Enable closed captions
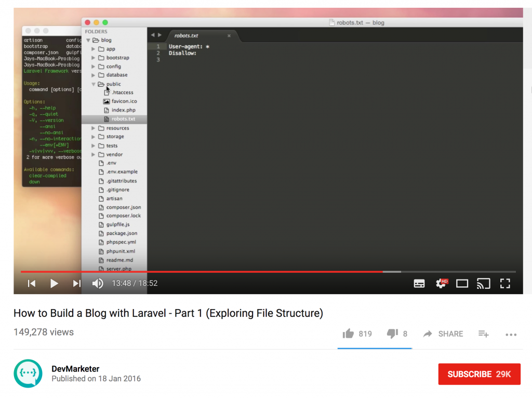 pos(419,283)
